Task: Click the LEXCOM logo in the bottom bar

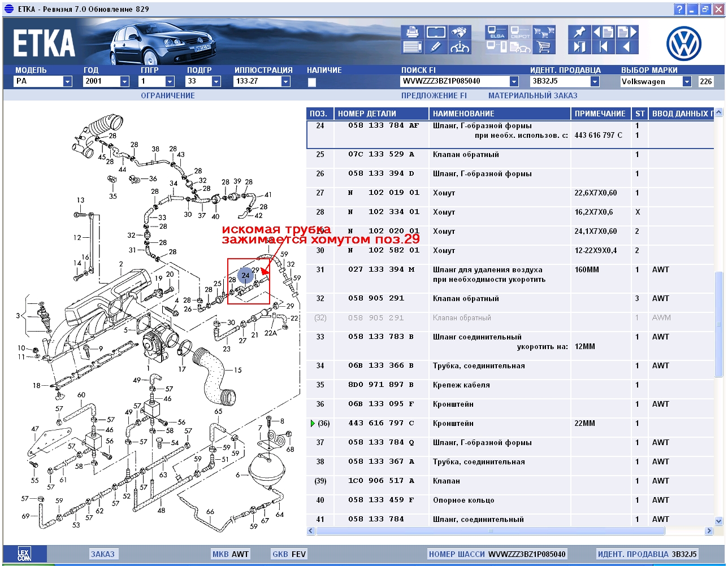Action: (x=24, y=554)
